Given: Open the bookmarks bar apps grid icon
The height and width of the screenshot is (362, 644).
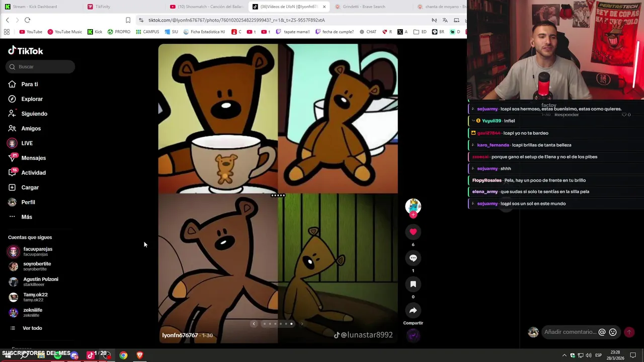Looking at the screenshot, I should coord(7,32).
